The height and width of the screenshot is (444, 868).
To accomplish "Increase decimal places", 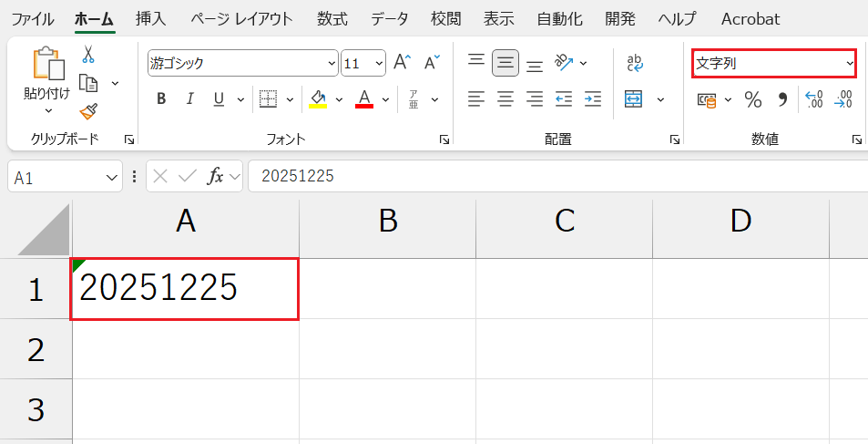I will 813,99.
